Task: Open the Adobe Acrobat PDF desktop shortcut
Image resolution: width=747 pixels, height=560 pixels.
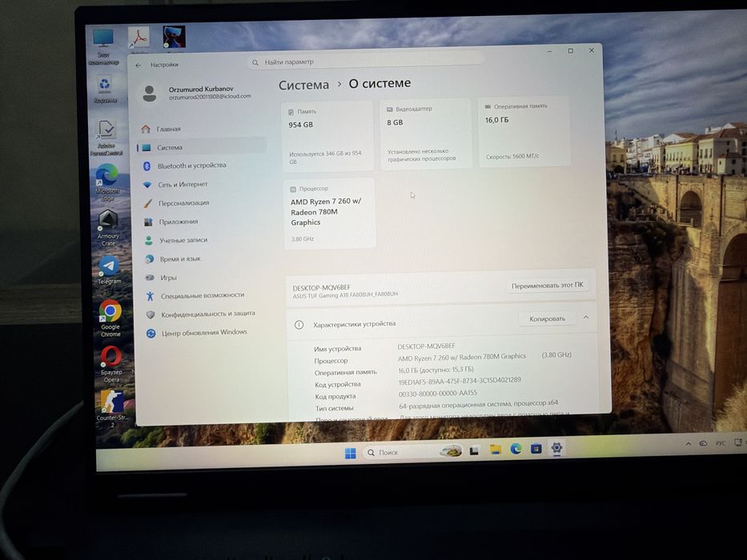Action: point(139,37)
